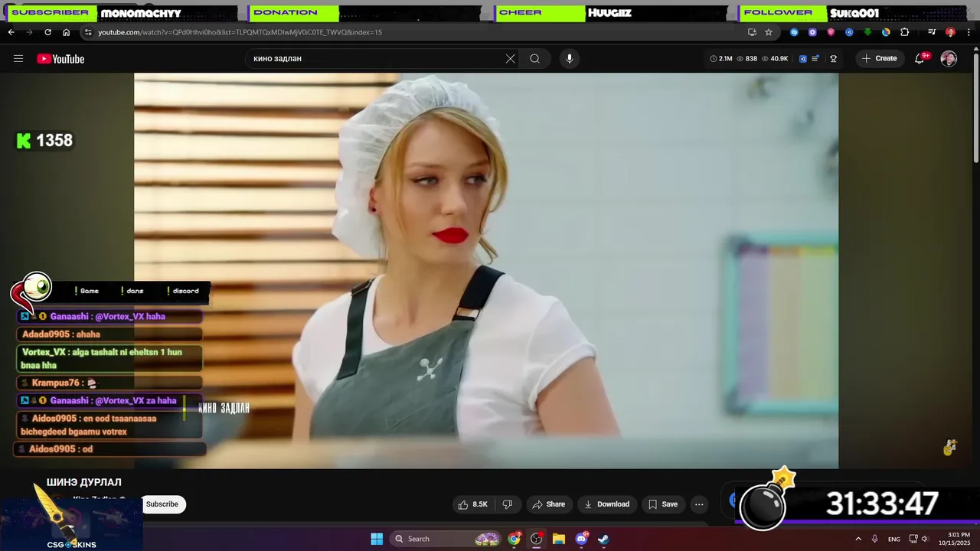The width and height of the screenshot is (980, 551).
Task: Click the video player to pause
Action: click(486, 270)
